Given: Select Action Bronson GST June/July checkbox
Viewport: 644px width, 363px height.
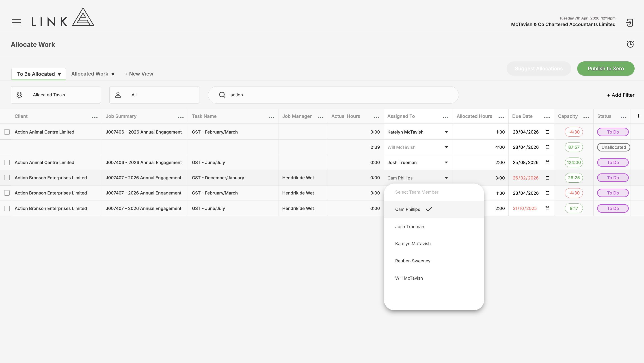Looking at the screenshot, I should pyautogui.click(x=7, y=208).
